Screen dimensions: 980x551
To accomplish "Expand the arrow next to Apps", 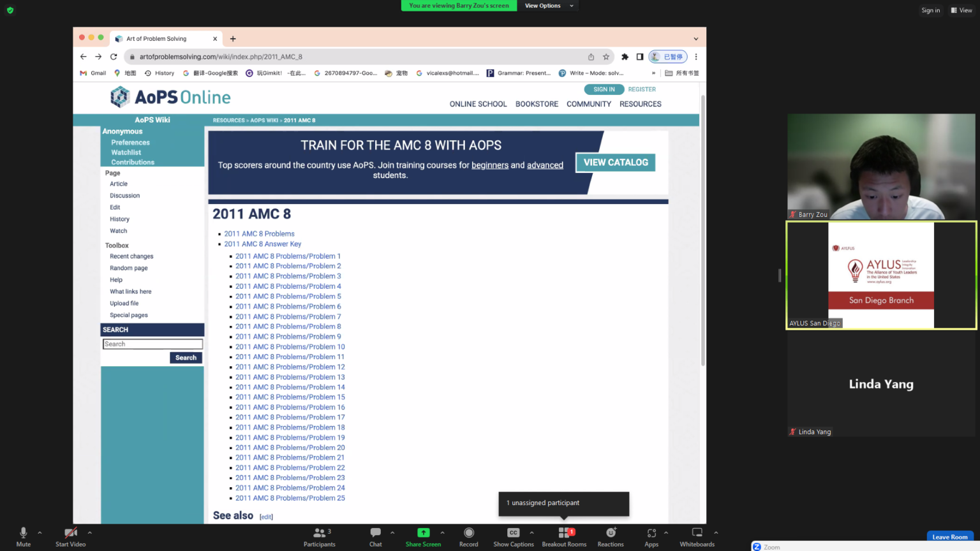I will [666, 533].
